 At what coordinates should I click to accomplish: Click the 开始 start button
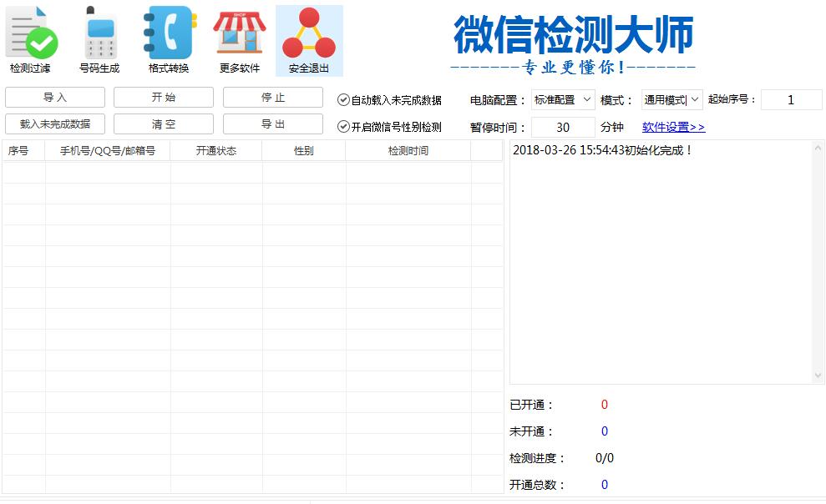pyautogui.click(x=164, y=98)
